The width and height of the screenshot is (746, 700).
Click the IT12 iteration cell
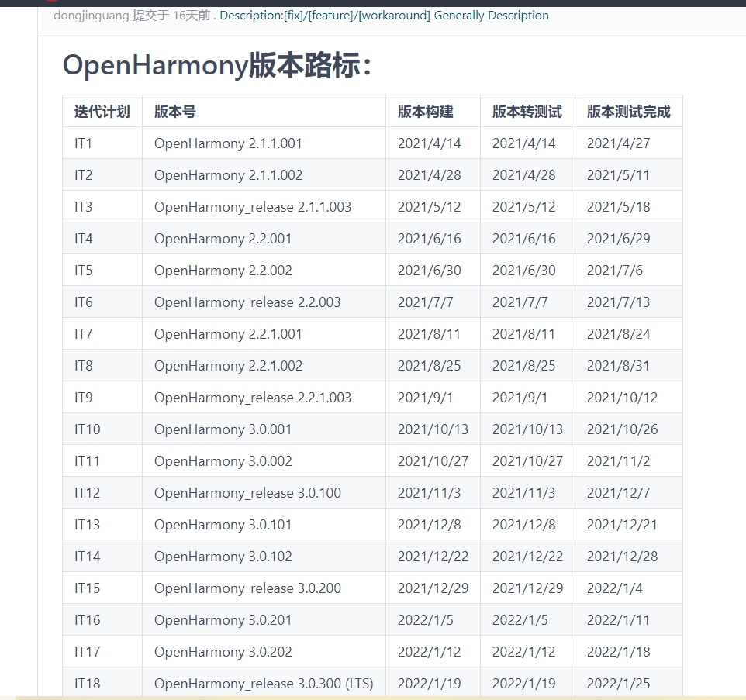(88, 493)
